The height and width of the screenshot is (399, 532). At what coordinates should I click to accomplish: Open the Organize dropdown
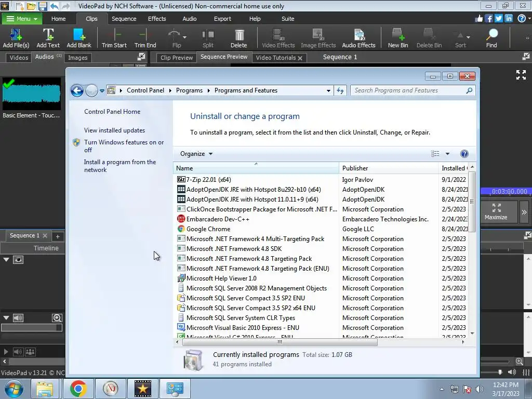coord(196,154)
